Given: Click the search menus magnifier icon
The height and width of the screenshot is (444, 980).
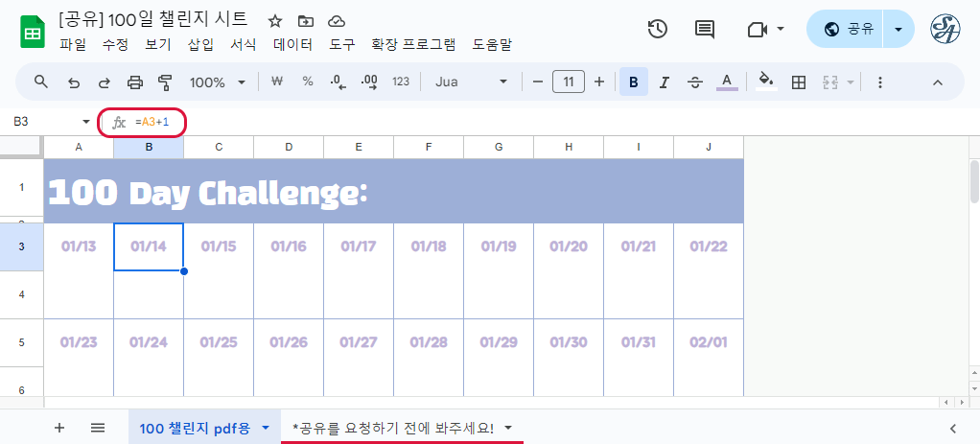Looking at the screenshot, I should [41, 82].
